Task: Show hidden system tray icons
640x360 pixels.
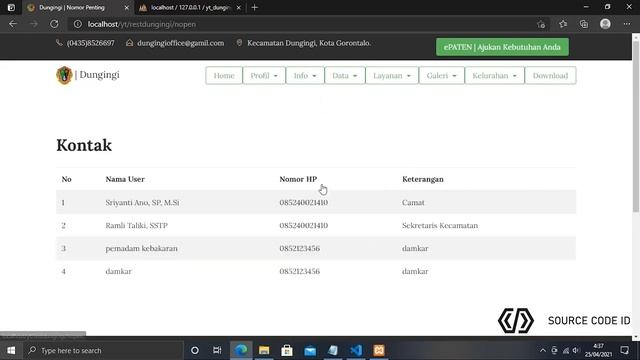Action: coord(543,350)
